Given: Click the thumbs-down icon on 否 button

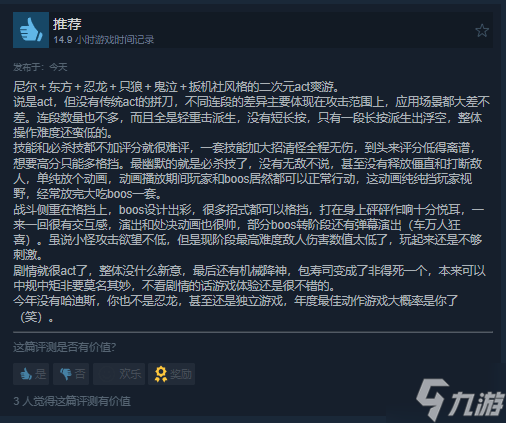Looking at the screenshot, I should click(x=65, y=374).
